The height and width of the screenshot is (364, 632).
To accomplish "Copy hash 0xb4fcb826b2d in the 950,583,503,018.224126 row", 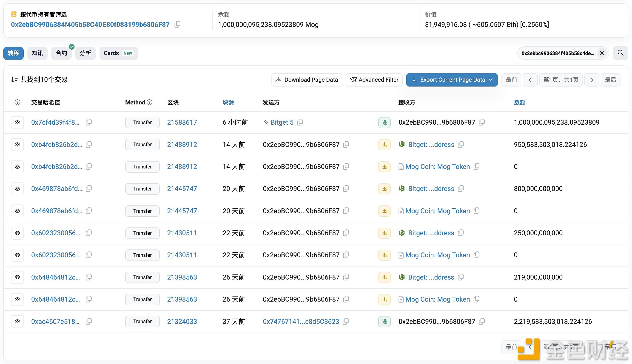I will coord(89,145).
